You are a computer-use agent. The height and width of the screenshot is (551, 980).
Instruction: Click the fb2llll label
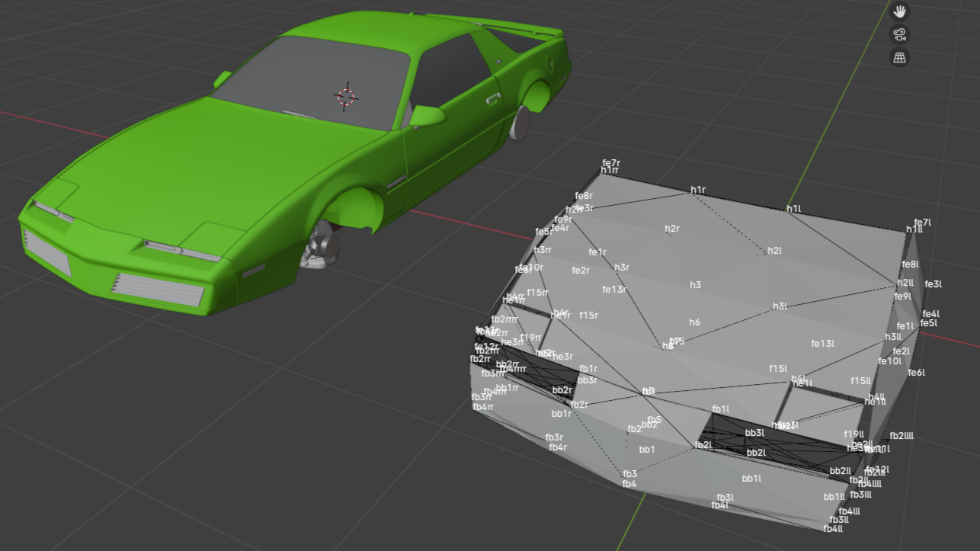pos(902,436)
